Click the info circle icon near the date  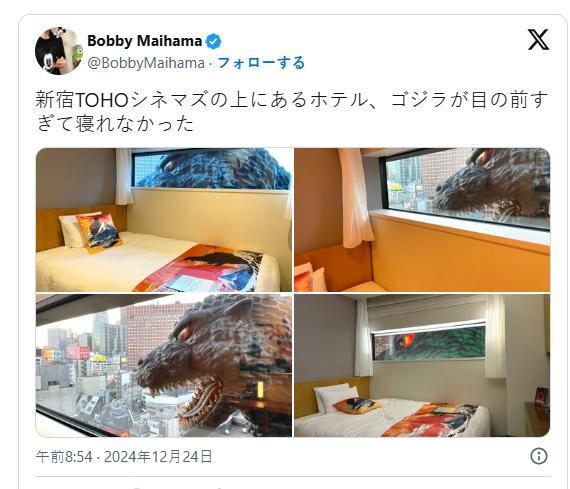539,456
